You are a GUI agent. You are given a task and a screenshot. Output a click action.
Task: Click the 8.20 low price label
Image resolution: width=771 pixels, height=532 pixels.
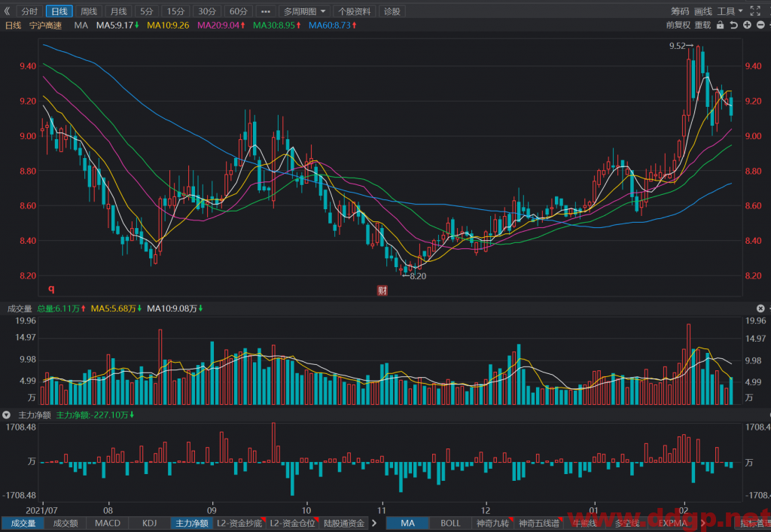click(418, 276)
